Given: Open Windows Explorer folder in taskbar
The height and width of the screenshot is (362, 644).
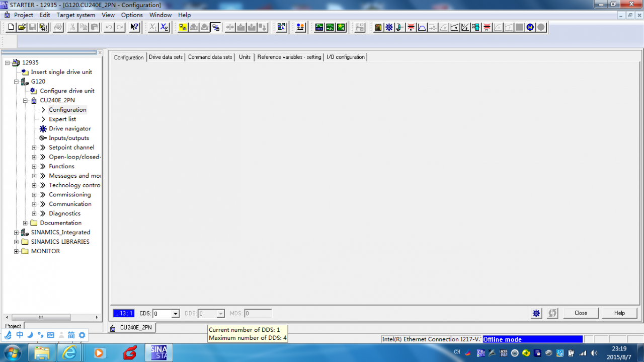Looking at the screenshot, I should 42,352.
